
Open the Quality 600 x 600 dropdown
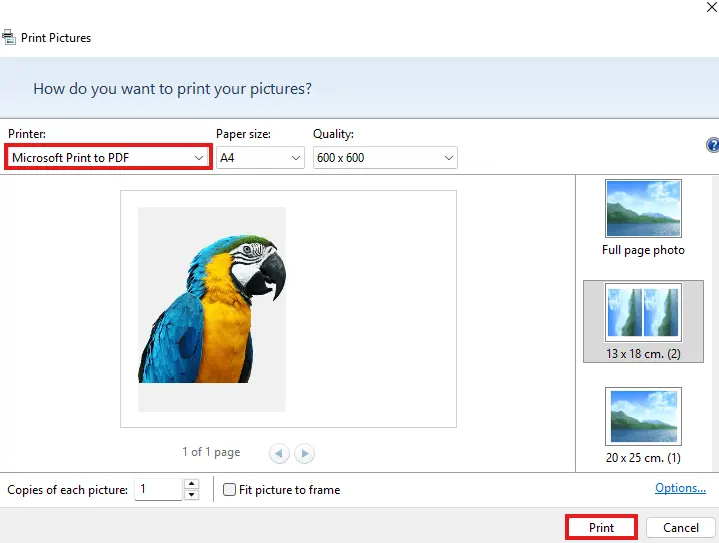click(x=385, y=157)
